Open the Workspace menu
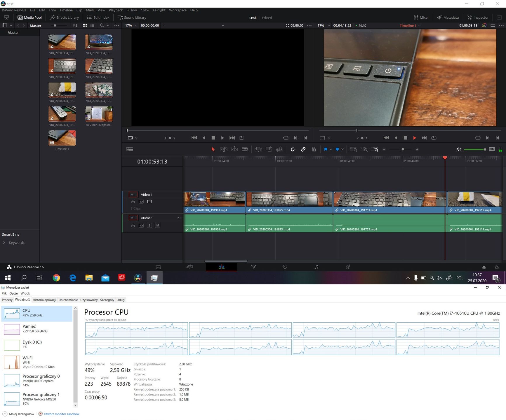This screenshot has height=420, width=506. coord(178,10)
